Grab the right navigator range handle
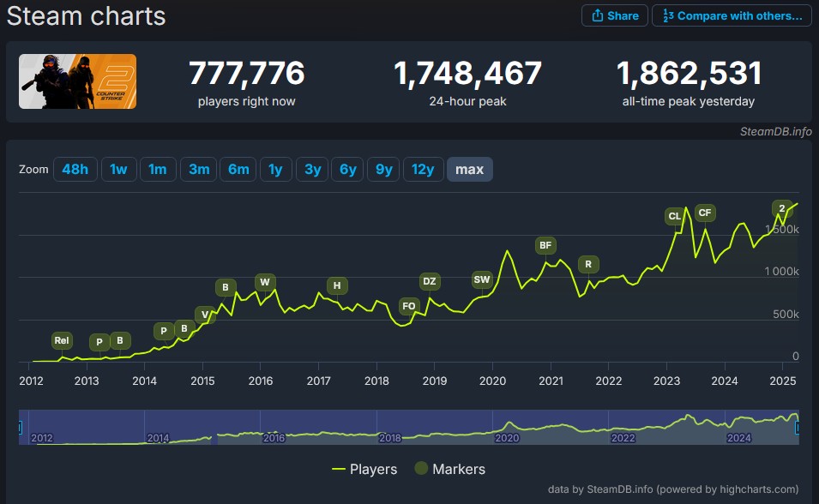 click(798, 428)
